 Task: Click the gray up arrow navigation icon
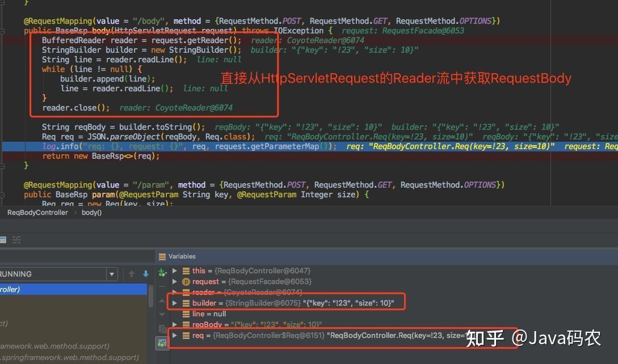(132, 274)
